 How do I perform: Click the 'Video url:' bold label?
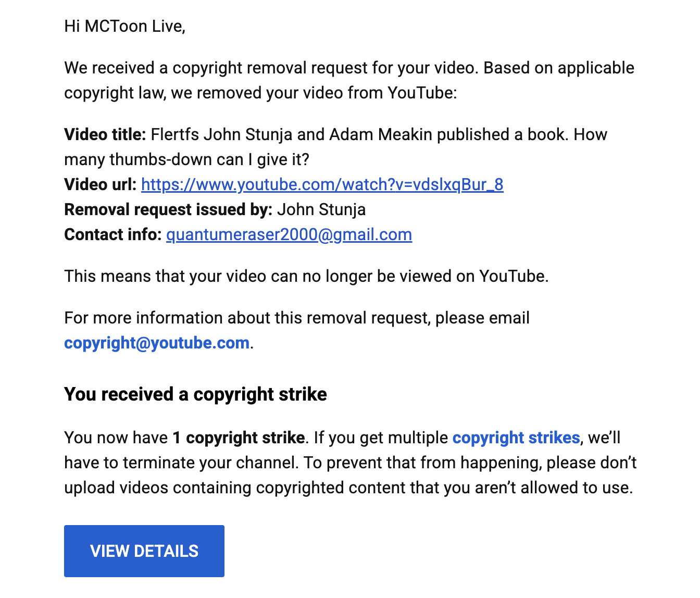[x=101, y=184]
